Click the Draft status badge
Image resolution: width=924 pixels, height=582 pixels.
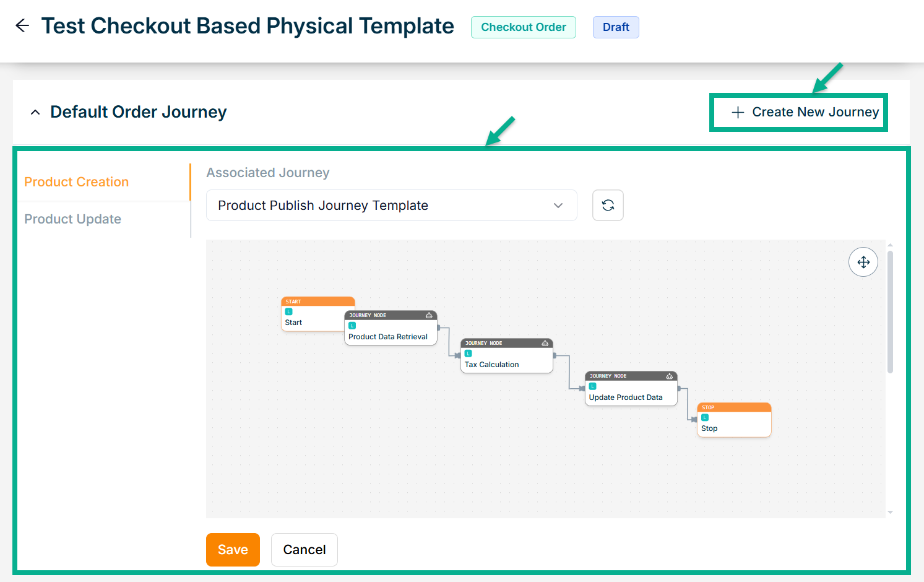[x=616, y=27]
